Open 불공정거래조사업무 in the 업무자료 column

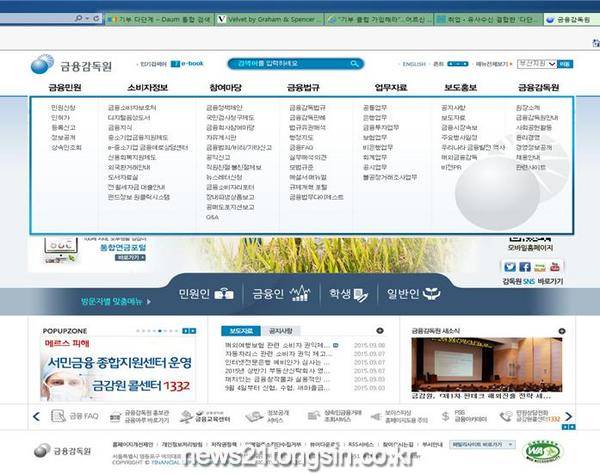pos(390,177)
